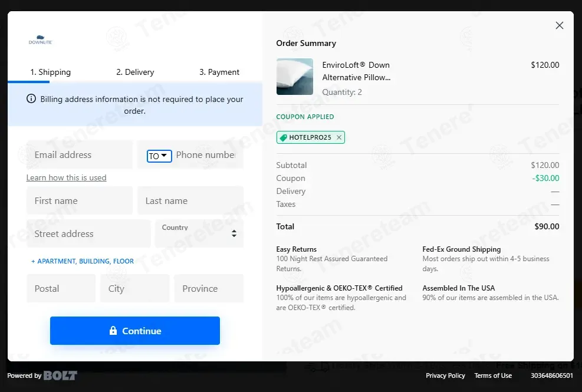Remove the HOTELPRO25 coupon with its X
Viewport: 582px width, 392px height.
[x=339, y=137]
